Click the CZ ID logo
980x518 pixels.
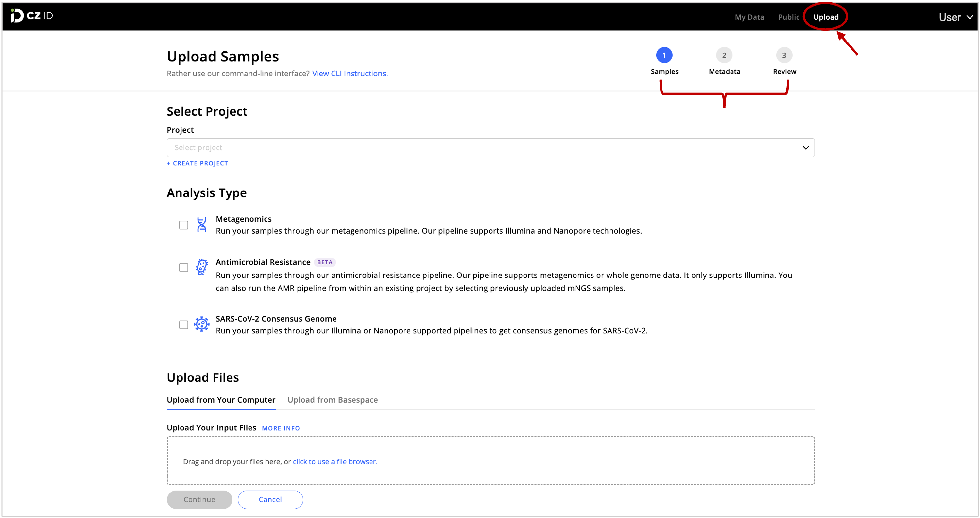32,16
